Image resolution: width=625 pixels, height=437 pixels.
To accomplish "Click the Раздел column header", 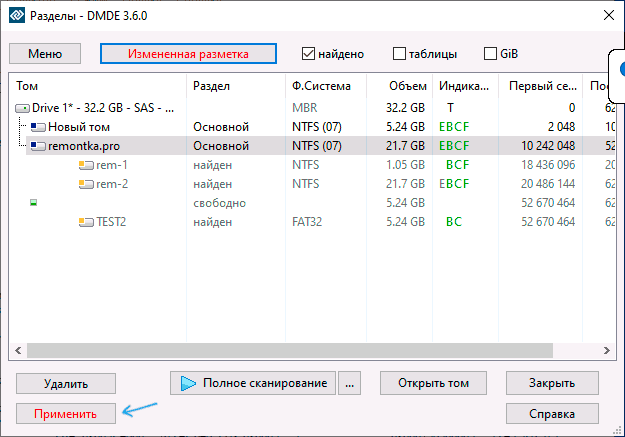I will click(x=236, y=86).
